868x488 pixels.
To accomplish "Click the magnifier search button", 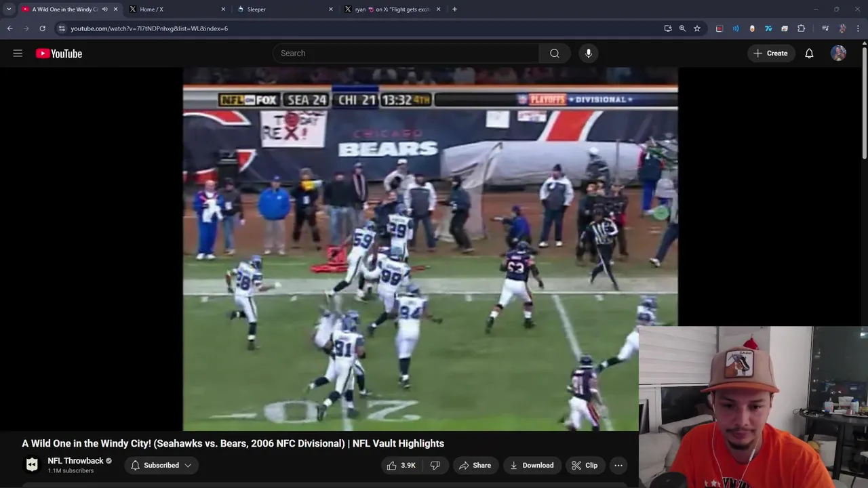I will pos(555,54).
